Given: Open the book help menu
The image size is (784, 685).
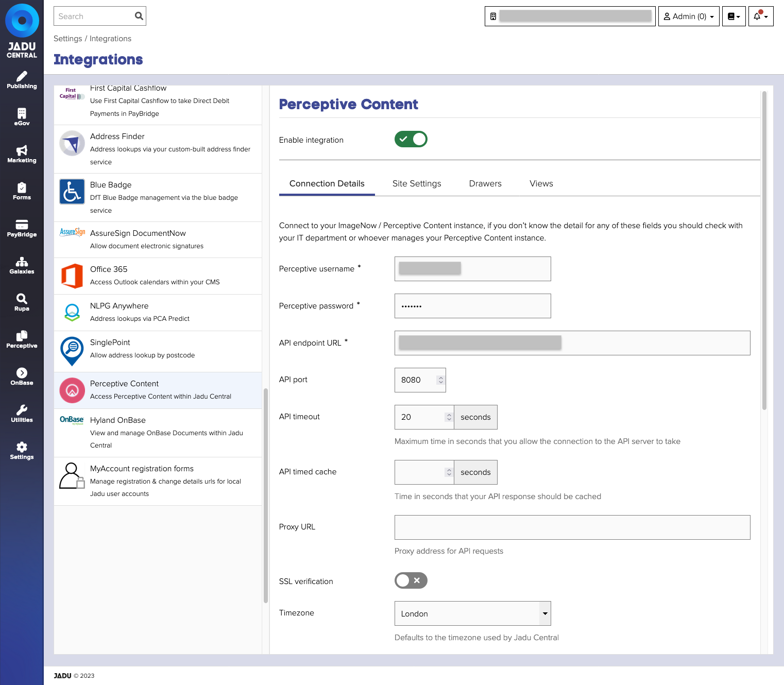Looking at the screenshot, I should [x=734, y=16].
